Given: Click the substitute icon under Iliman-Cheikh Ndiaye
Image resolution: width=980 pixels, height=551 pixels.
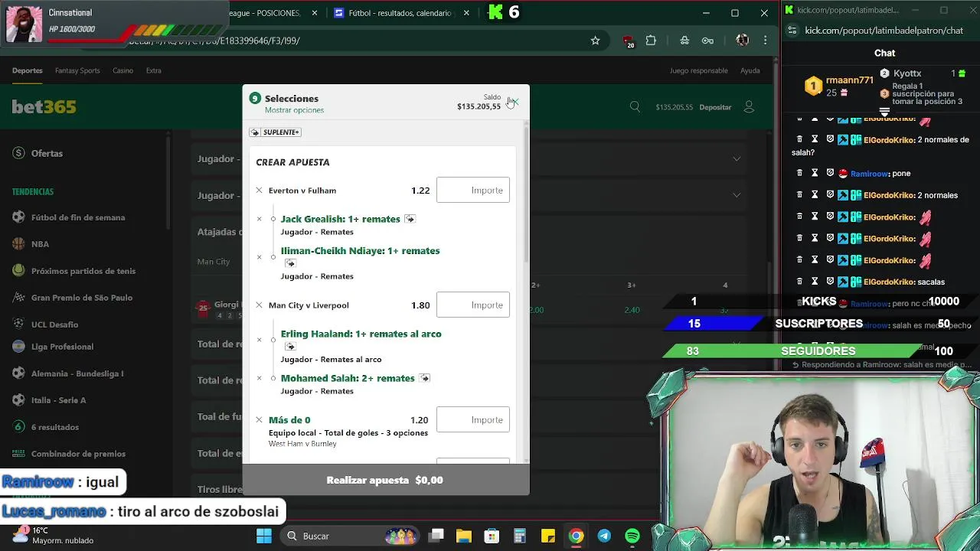Looking at the screenshot, I should pyautogui.click(x=290, y=263).
